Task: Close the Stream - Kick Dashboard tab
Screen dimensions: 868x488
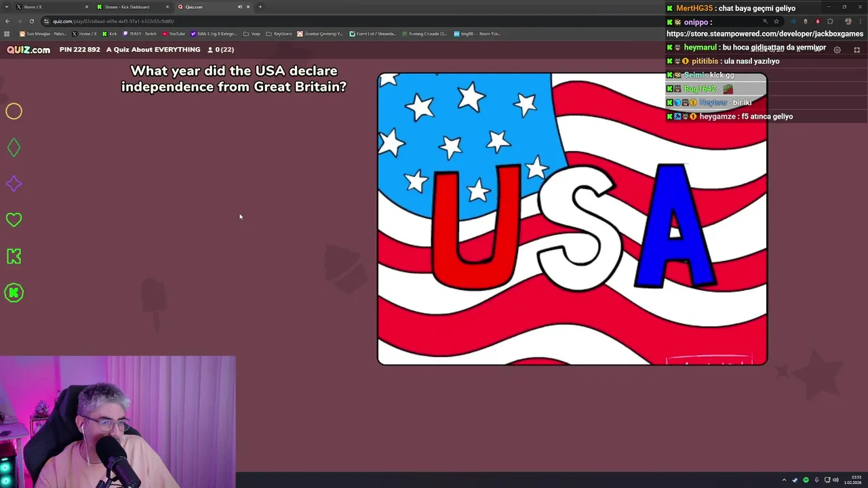Action: pyautogui.click(x=167, y=7)
